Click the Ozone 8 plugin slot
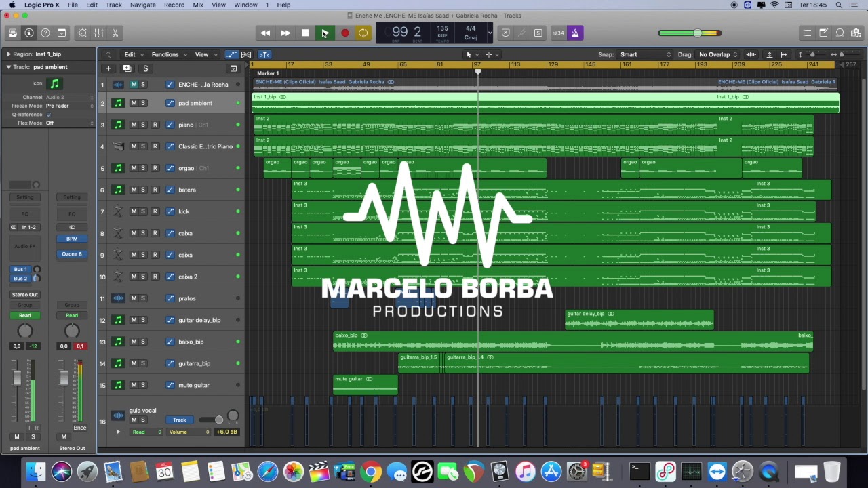The width and height of the screenshot is (868, 488). pos(72,254)
